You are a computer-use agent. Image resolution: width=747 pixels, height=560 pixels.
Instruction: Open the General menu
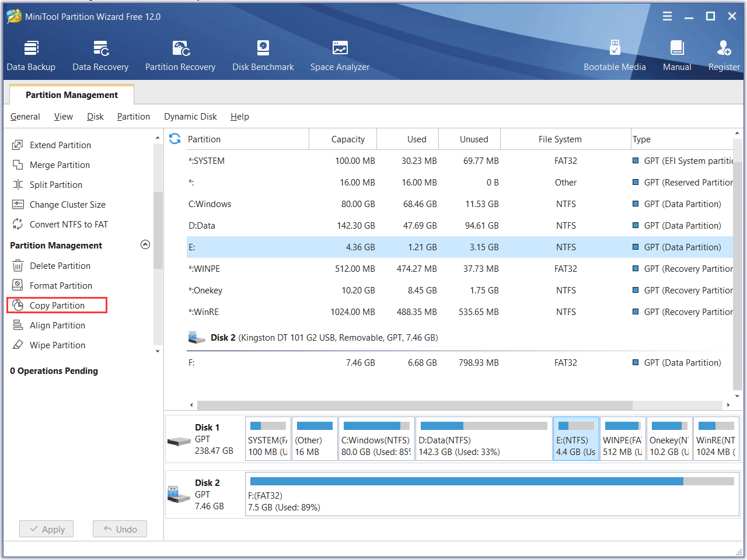pos(25,117)
